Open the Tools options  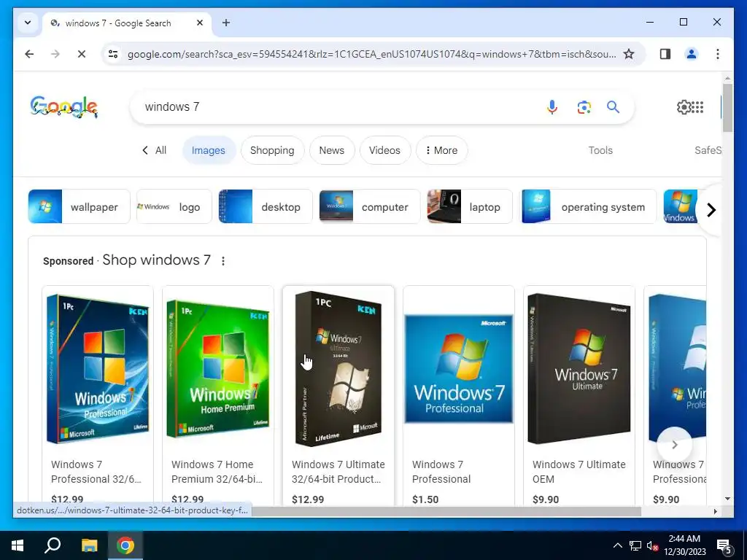[x=600, y=150]
